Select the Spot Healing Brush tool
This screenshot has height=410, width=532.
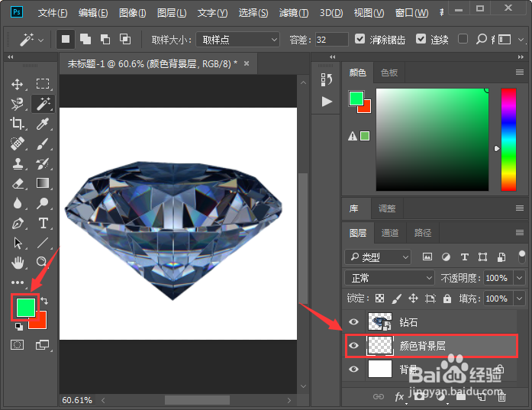18,144
